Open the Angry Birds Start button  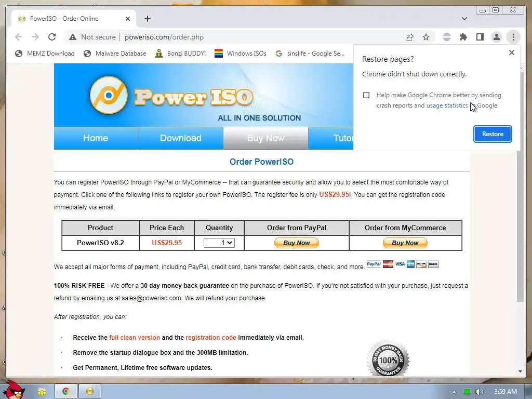click(x=14, y=390)
